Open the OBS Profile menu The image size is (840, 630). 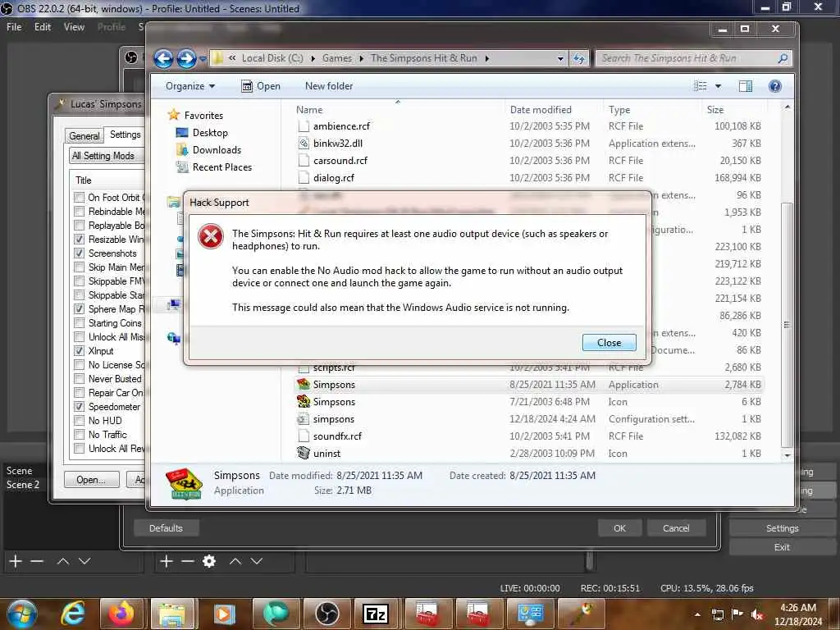coord(112,27)
